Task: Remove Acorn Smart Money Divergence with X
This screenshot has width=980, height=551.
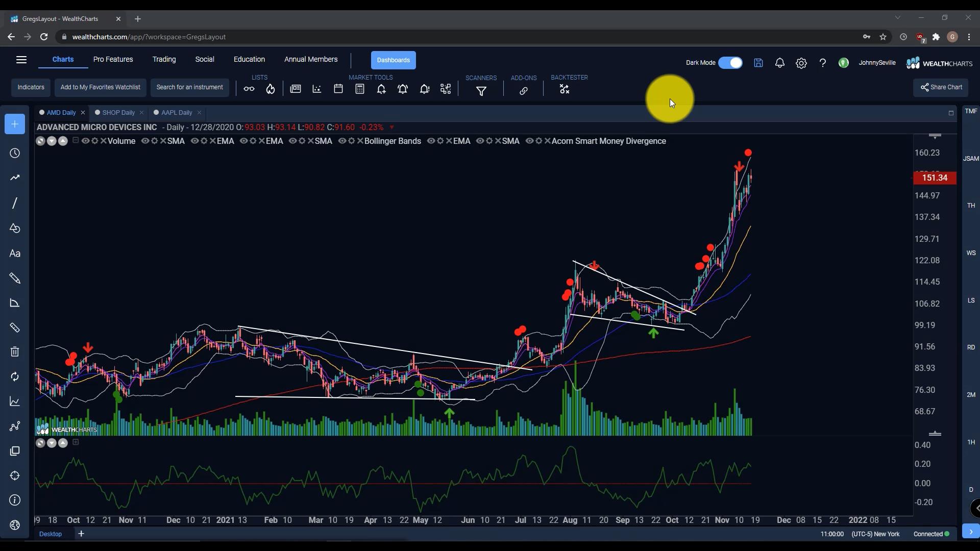Action: [548, 141]
